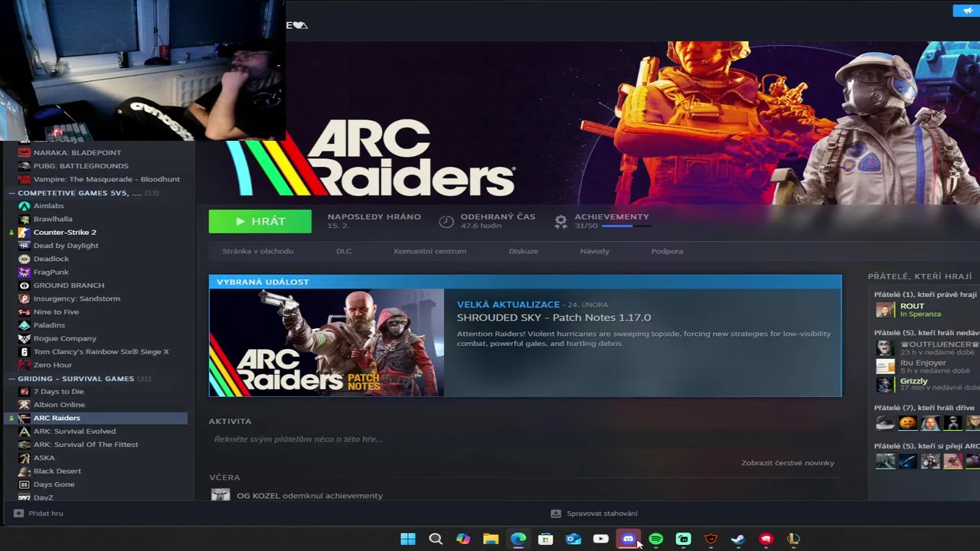Viewport: 980px width, 551px height.
Task: Click the pumpkin friend avatar
Action: pyautogui.click(x=908, y=422)
